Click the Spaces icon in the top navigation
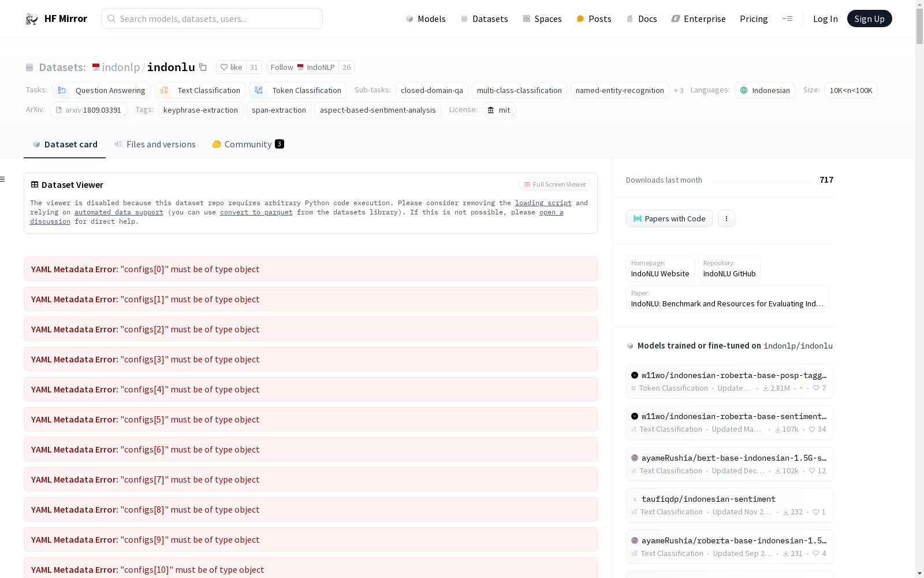 (x=527, y=18)
